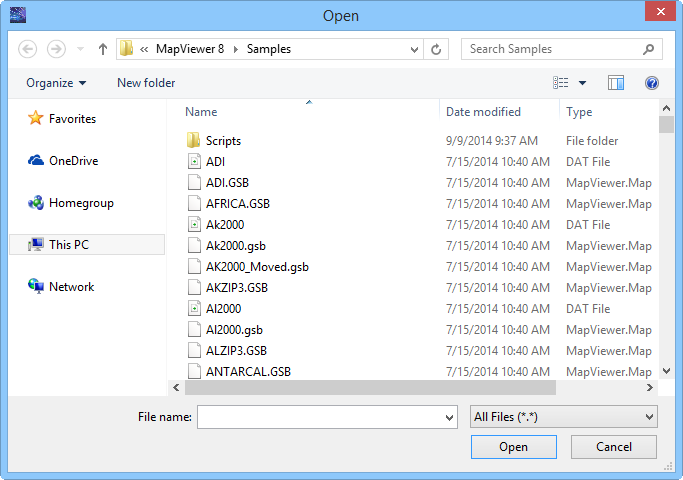The image size is (683, 480).
Task: Click the search magnifier icon
Action: [649, 49]
